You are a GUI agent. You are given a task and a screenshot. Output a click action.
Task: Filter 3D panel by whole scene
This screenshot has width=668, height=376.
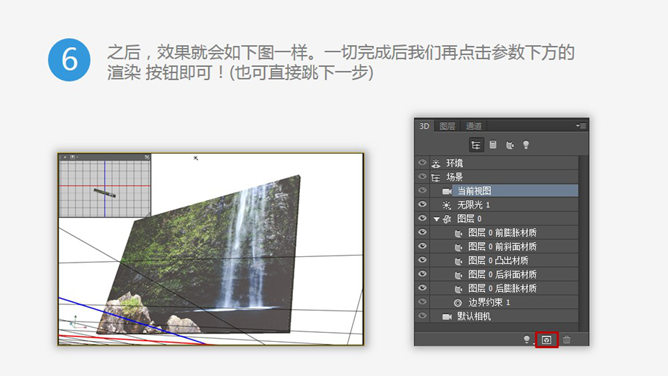476,145
